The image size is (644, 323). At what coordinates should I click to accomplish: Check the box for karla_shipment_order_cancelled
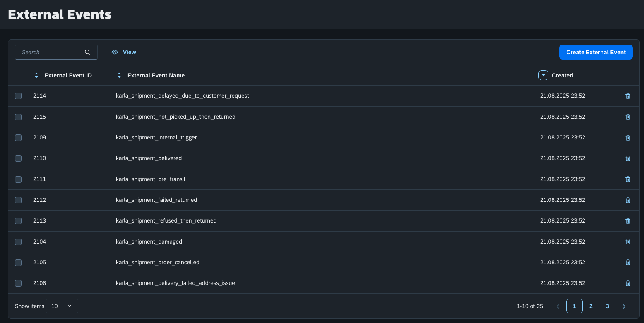click(18, 263)
